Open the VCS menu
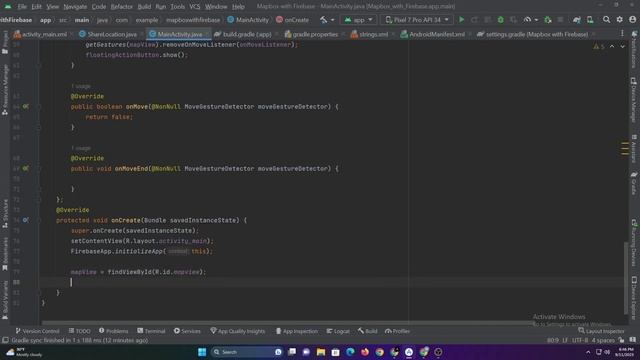Image resolution: width=640 pixels, height=360 pixels. (x=195, y=7)
